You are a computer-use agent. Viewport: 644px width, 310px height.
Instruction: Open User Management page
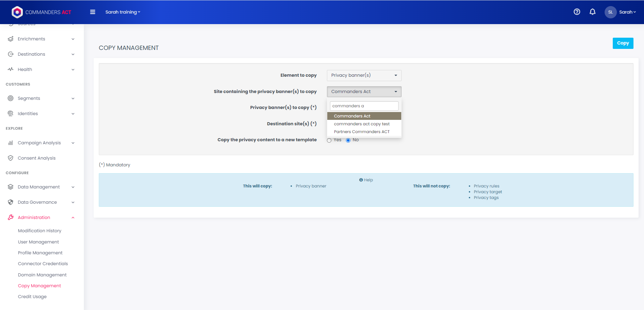point(38,242)
